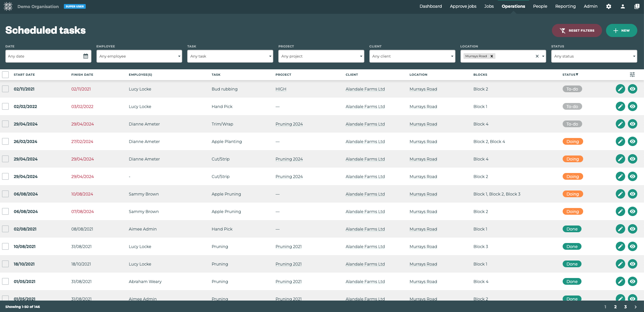644x312 pixels.
Task: Create a new task with the NEW button
Action: [x=621, y=30]
